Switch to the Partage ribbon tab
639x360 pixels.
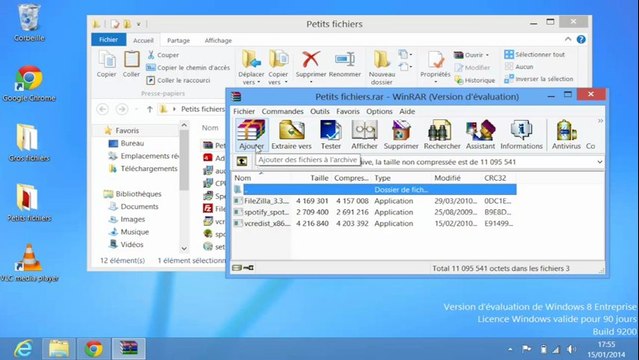[178, 40]
